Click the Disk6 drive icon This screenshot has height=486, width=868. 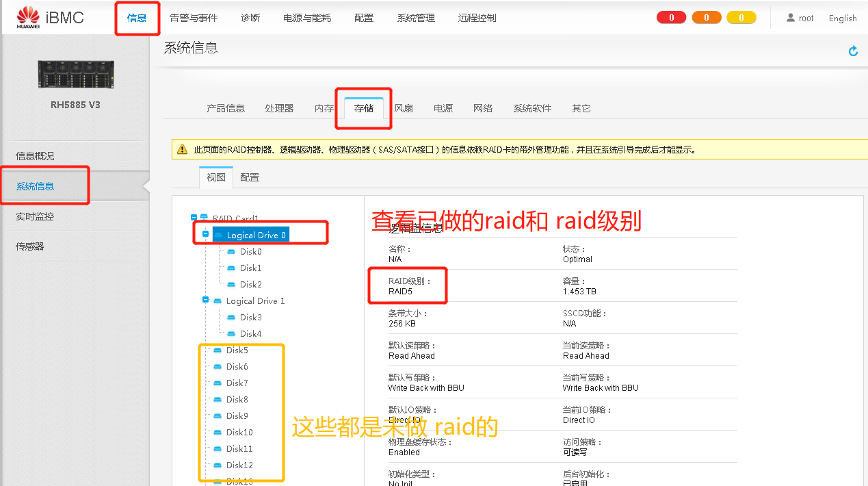pos(218,367)
